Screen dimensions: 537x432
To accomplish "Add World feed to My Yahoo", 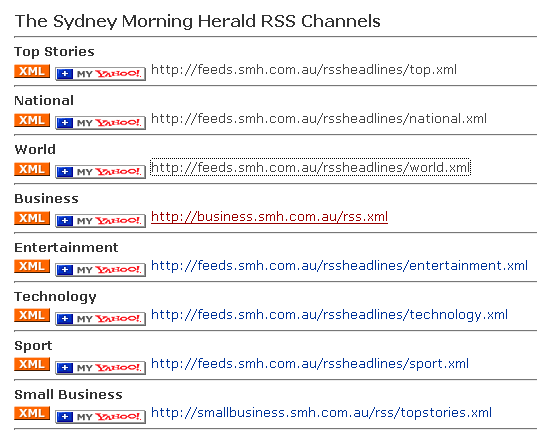I will [100, 172].
